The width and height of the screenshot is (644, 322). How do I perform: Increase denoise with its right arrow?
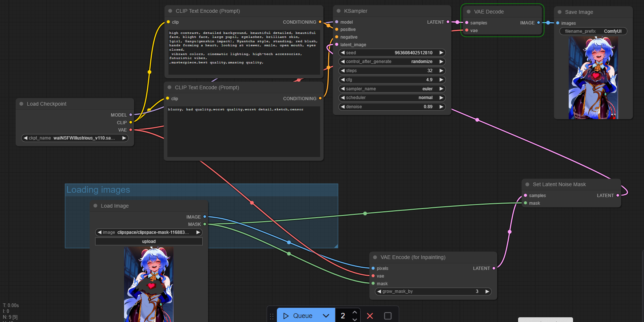(441, 107)
